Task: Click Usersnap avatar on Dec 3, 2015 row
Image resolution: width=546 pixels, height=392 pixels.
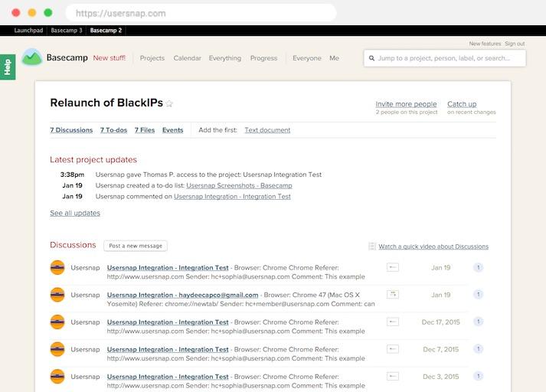Action: coord(57,377)
